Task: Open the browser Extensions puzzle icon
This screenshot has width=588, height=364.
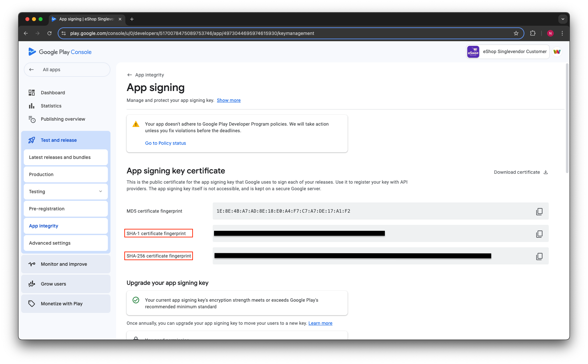Action: coord(533,33)
